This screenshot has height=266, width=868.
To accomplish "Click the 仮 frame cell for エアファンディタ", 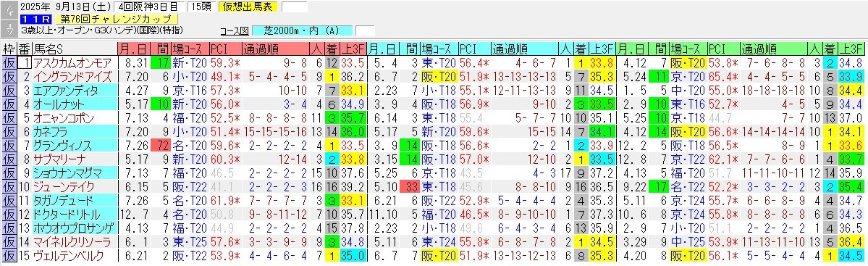I will [9, 90].
